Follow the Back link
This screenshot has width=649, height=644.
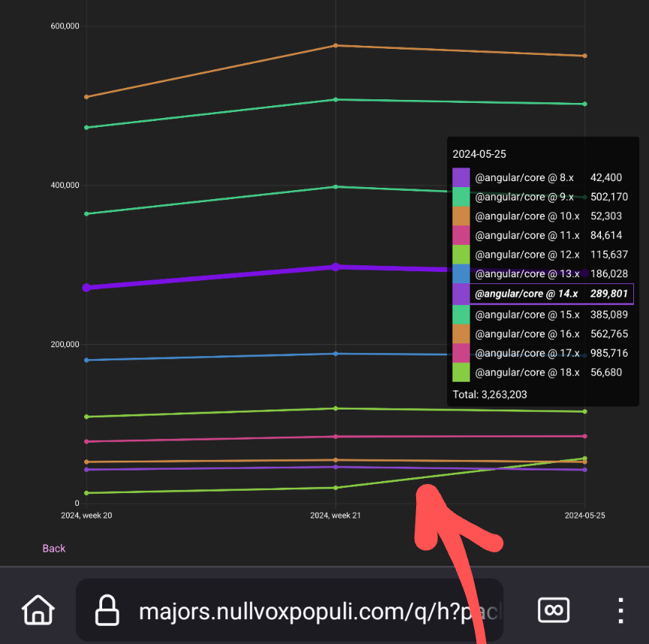click(54, 549)
